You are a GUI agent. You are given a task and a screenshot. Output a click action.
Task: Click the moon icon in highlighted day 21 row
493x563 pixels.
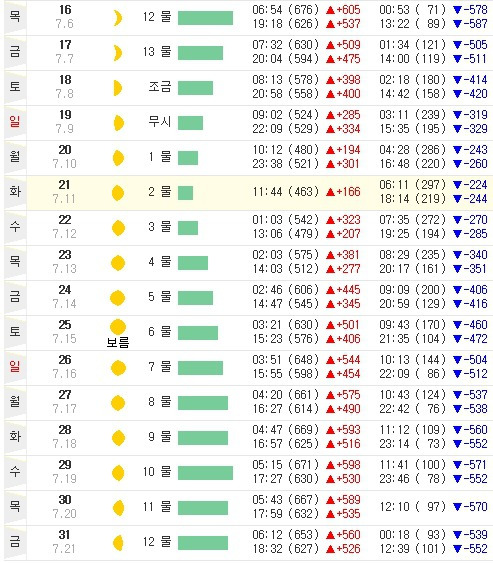click(118, 193)
